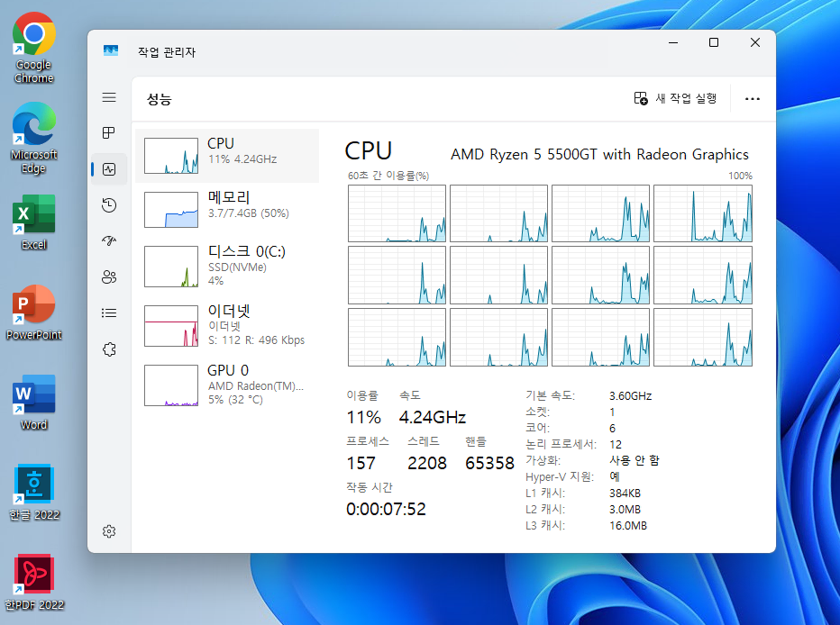Click the virtualization status 사용 안 함
This screenshot has height=625, width=840.
(x=635, y=460)
